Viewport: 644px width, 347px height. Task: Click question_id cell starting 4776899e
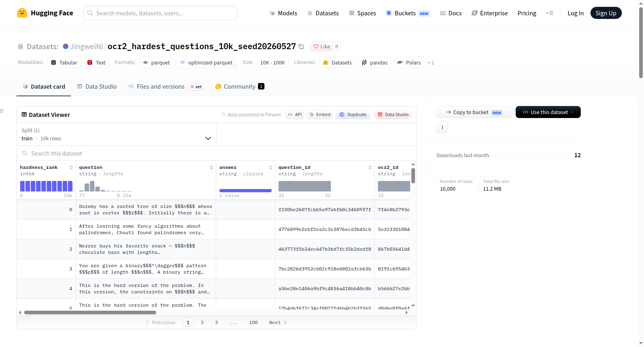[x=325, y=229]
